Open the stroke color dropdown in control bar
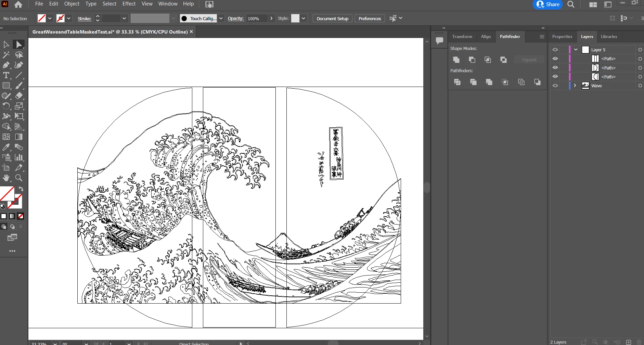The height and width of the screenshot is (345, 644). pyautogui.click(x=69, y=18)
